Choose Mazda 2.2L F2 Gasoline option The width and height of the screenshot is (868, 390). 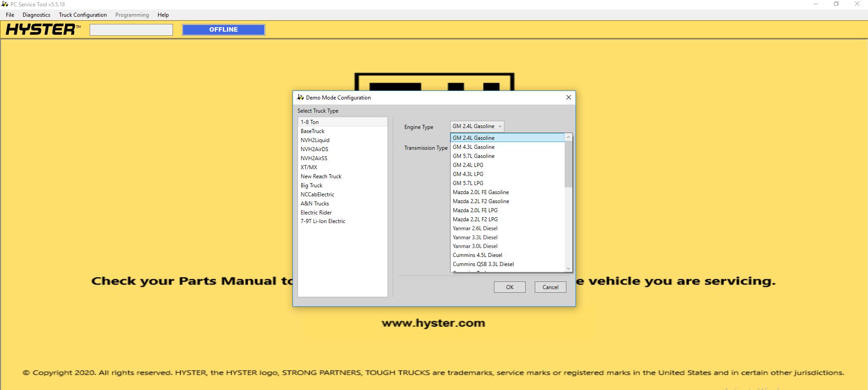(x=508, y=201)
